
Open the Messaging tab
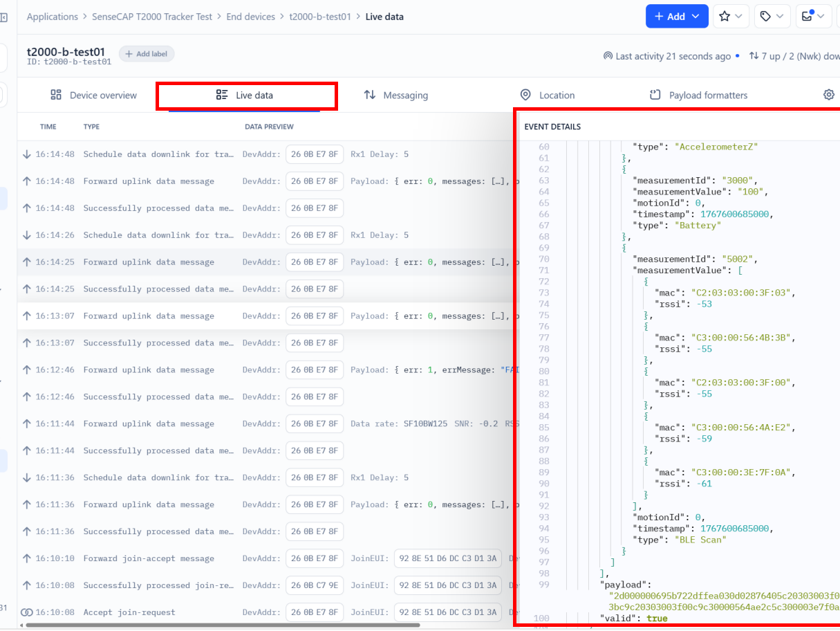395,95
